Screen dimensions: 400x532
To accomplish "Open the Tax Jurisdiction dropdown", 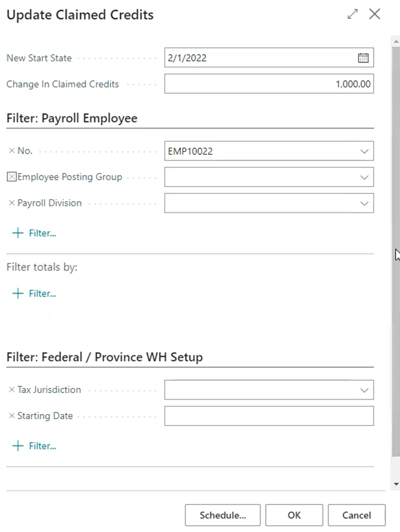I will pos(364,390).
